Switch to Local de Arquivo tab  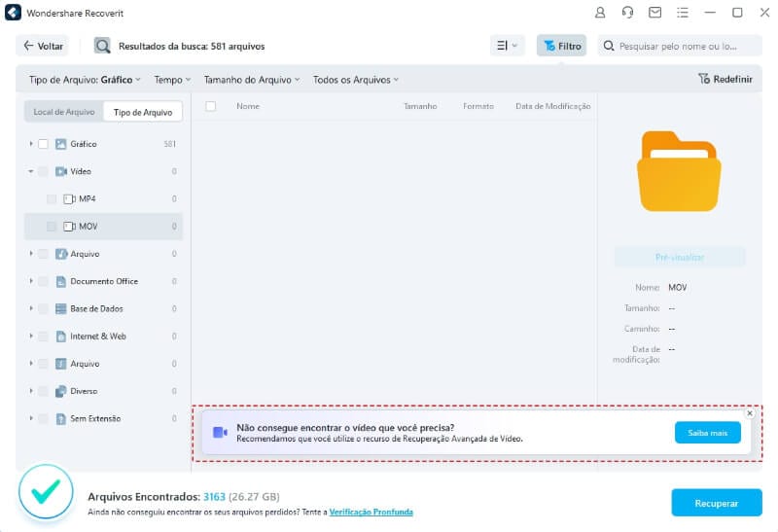pos(64,112)
